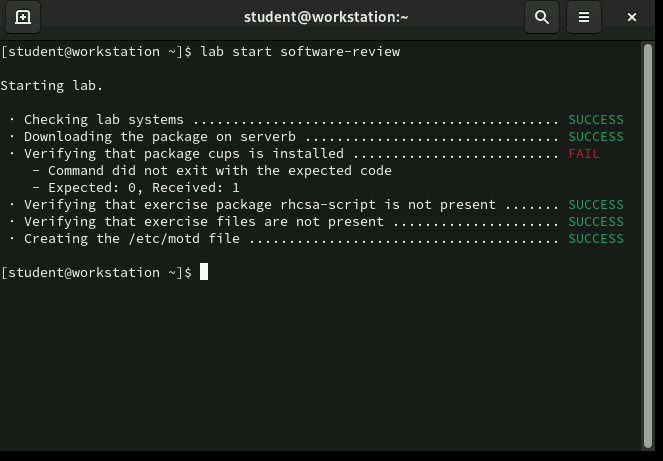Click 'Creating the /etc/motd file' line

(134, 238)
